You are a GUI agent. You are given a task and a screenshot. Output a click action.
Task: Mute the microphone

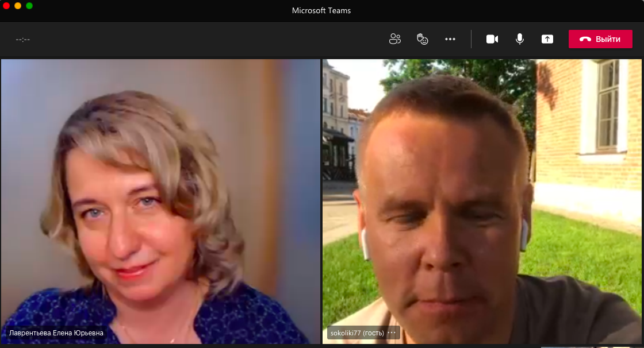click(520, 39)
